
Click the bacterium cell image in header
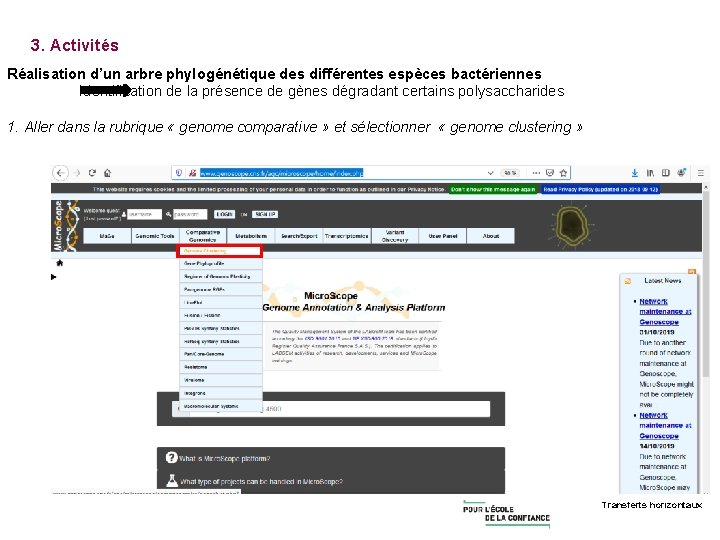570,225
